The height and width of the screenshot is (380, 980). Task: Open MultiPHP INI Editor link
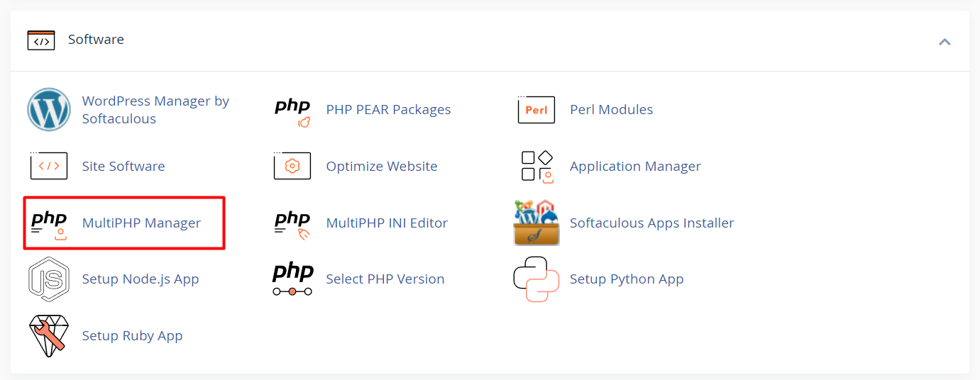(387, 223)
